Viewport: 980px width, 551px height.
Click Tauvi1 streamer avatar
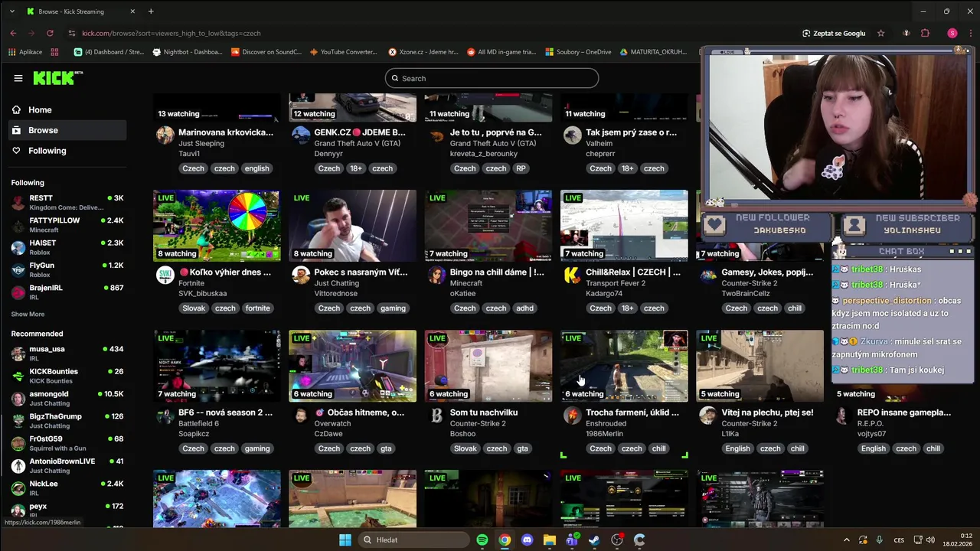pos(165,135)
